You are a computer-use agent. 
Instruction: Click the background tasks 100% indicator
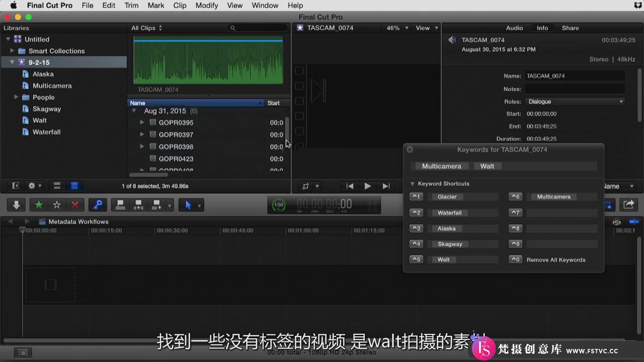pos(278,205)
